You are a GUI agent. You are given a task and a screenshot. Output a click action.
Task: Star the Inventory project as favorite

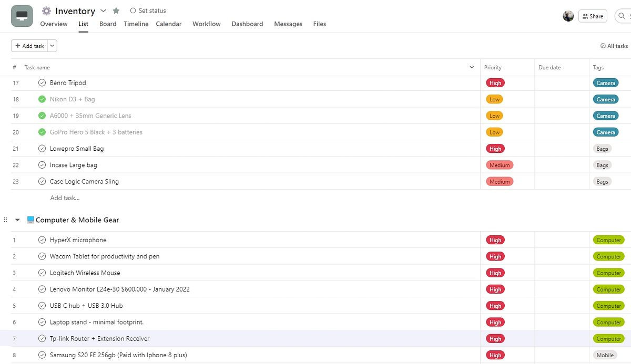[x=116, y=11]
